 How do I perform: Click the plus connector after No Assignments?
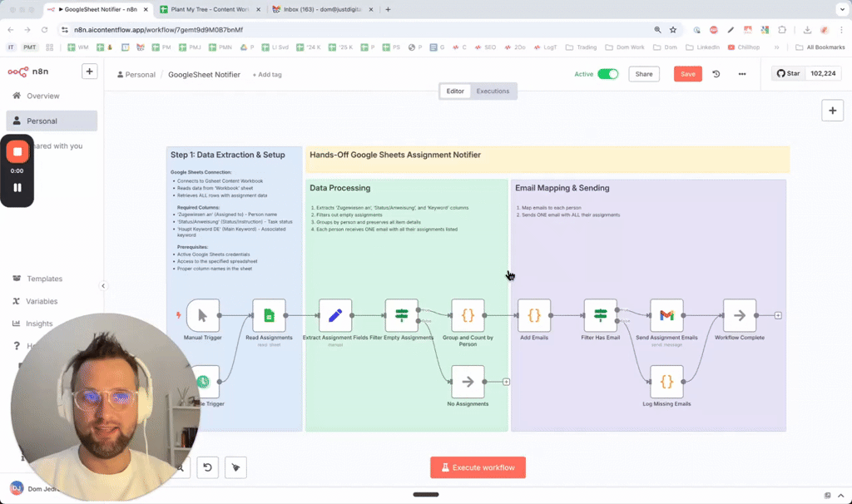click(506, 382)
